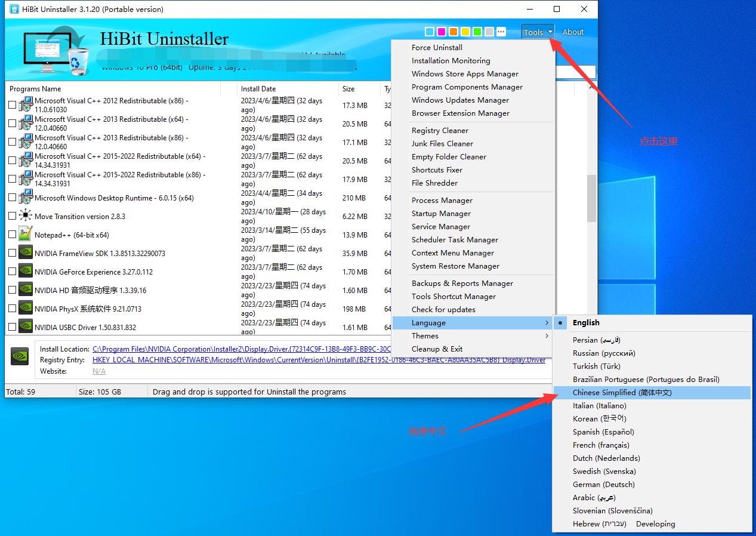The width and height of the screenshot is (756, 536).
Task: Click the Notepad++ program icon
Action: (x=25, y=235)
